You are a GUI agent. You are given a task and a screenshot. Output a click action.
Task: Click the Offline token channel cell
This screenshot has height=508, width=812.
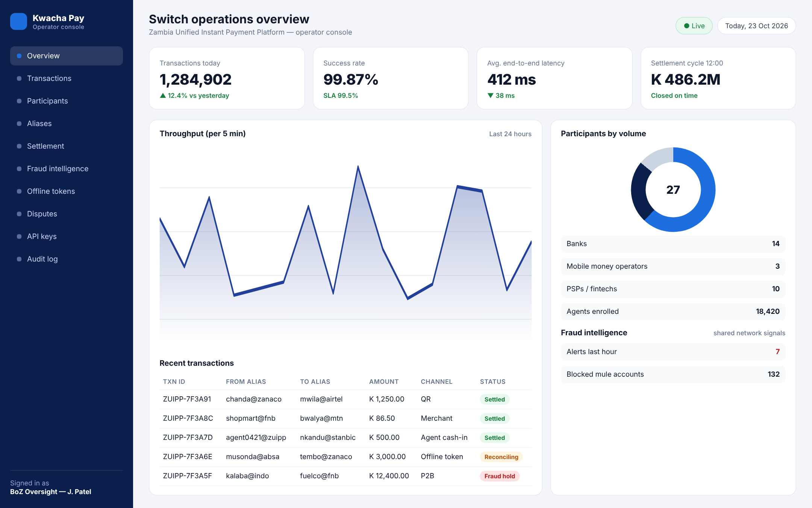click(x=442, y=457)
